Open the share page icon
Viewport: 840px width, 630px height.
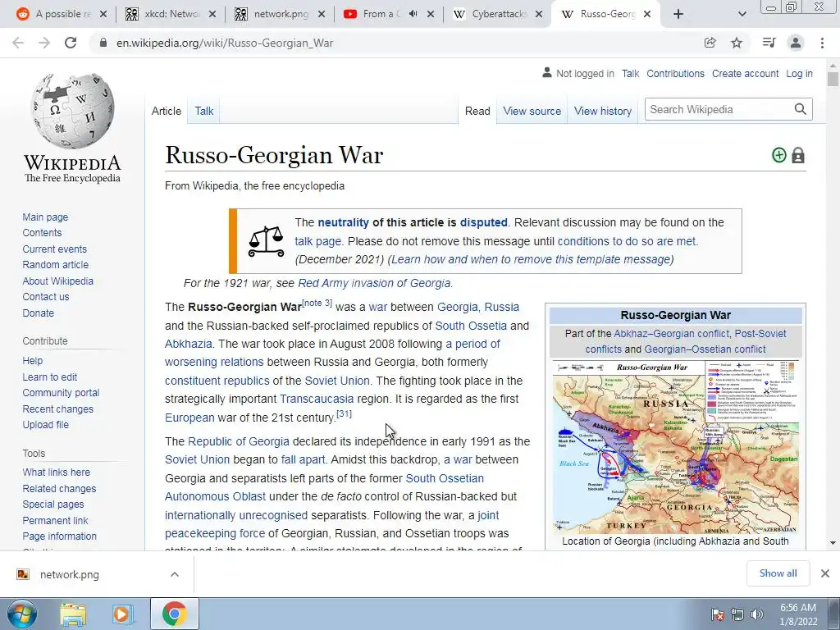[710, 43]
